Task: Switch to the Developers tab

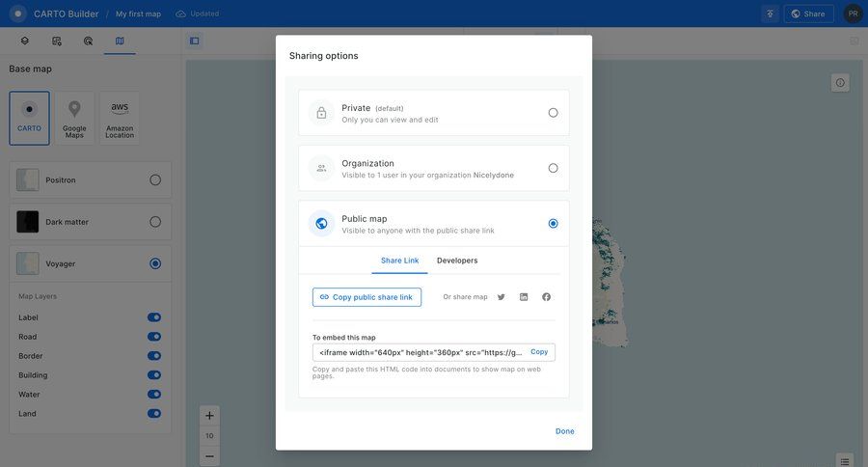Action: click(457, 261)
